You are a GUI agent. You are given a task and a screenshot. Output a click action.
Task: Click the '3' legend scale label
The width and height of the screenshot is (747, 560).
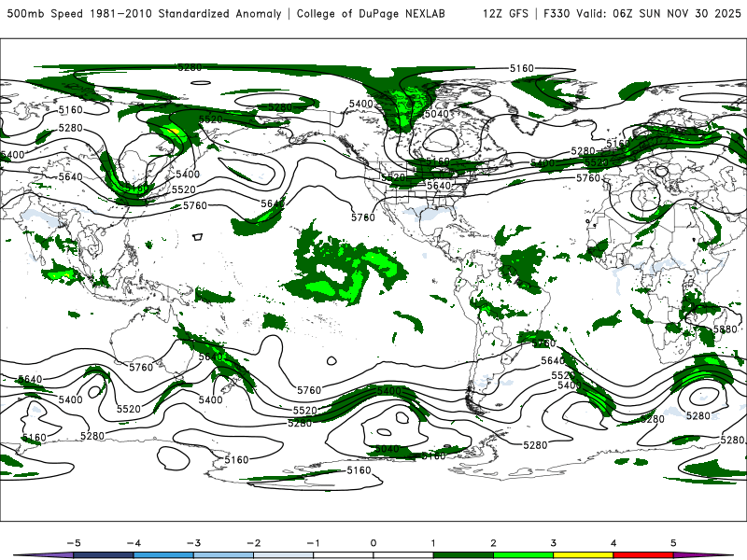click(x=554, y=543)
